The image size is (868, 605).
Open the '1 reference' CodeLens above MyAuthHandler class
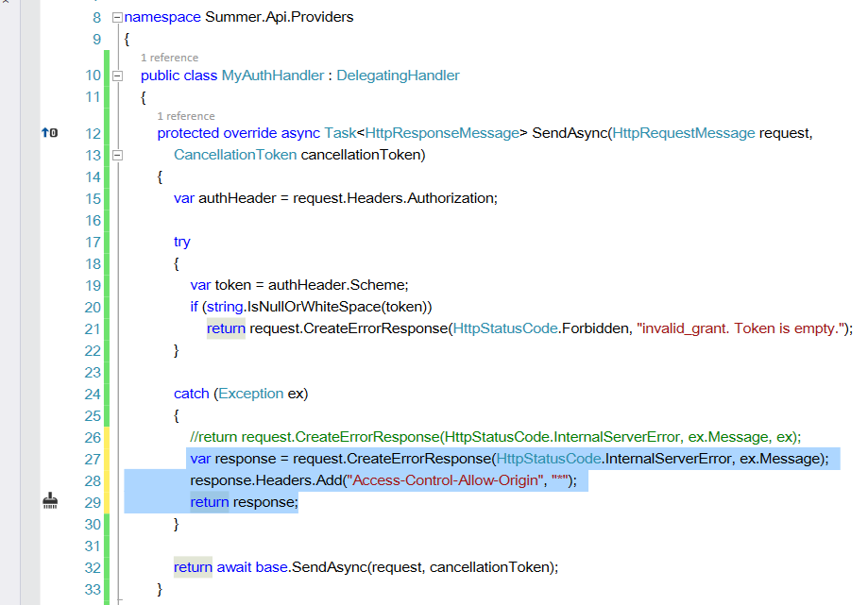click(x=169, y=58)
